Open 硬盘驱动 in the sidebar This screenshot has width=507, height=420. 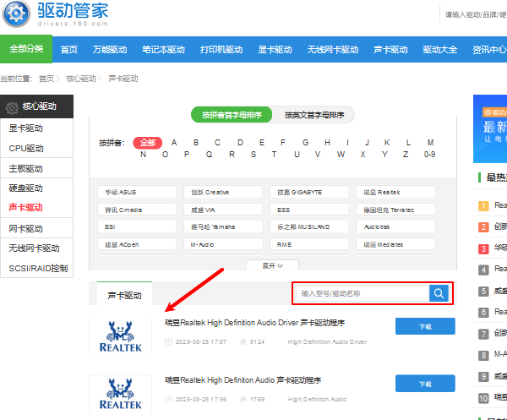pyautogui.click(x=25, y=188)
